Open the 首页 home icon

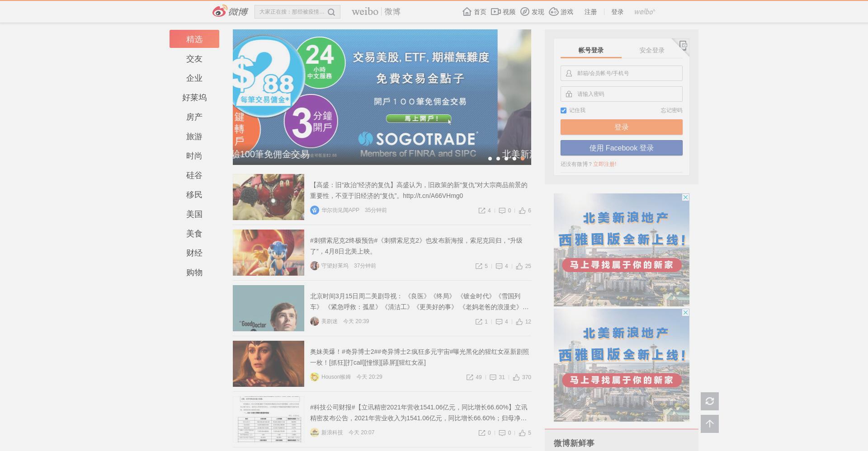click(467, 12)
